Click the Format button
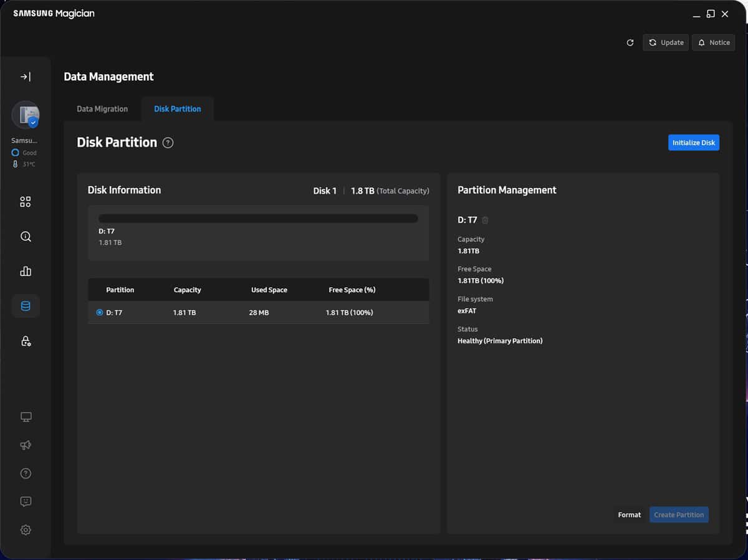The image size is (748, 560). (629, 515)
